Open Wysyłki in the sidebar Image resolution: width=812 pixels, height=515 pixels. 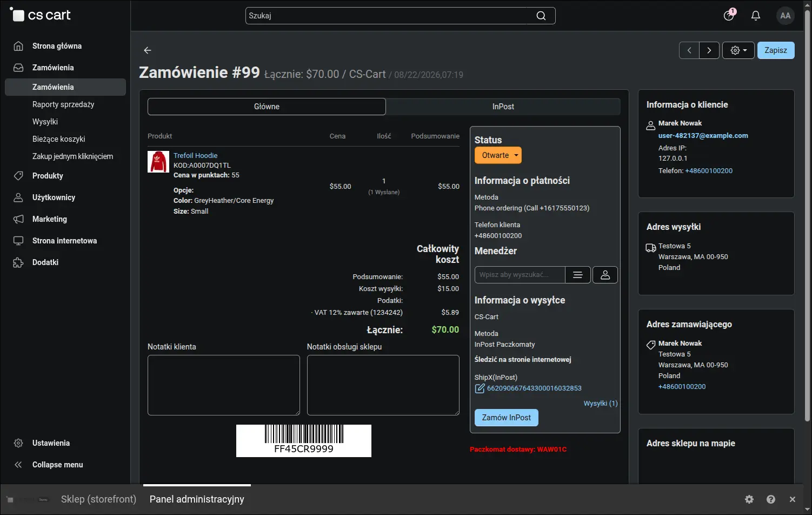pos(45,122)
